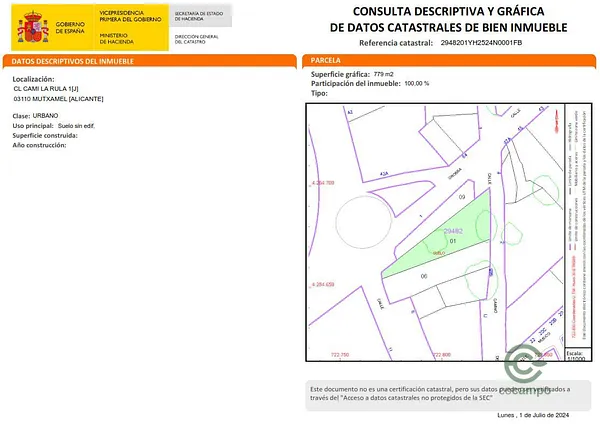
Task: Click the Superficie gráfica 779 m2 value
Action: tap(385, 75)
